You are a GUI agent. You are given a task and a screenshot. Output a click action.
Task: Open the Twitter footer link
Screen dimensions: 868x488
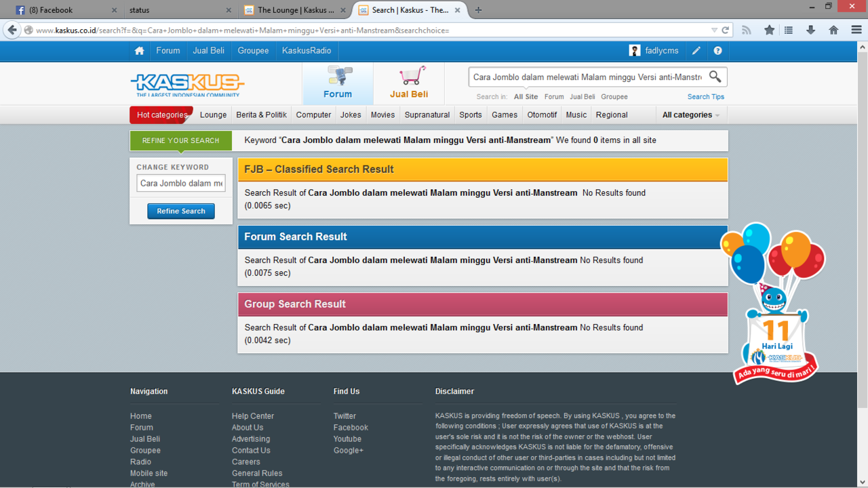click(x=344, y=416)
